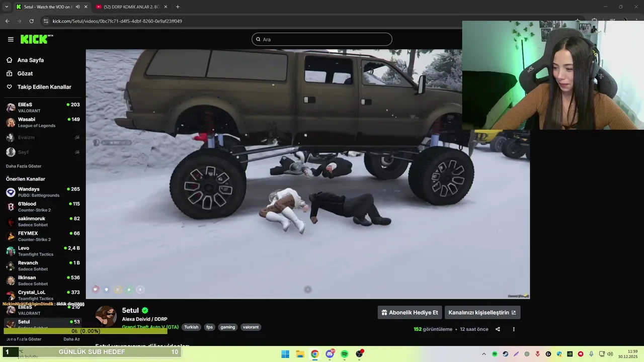Select the fps tag
Screen dimensions: 644x362
209,327
